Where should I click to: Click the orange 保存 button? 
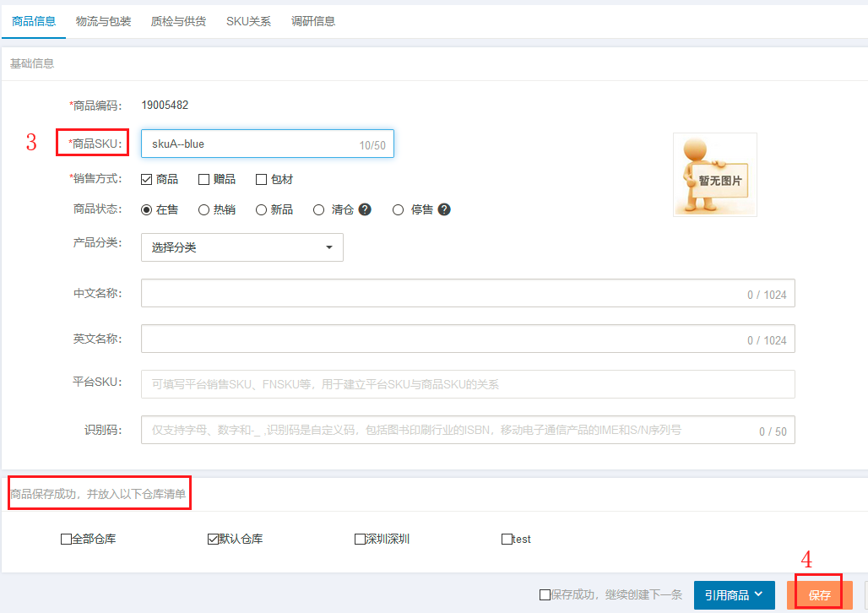819,595
